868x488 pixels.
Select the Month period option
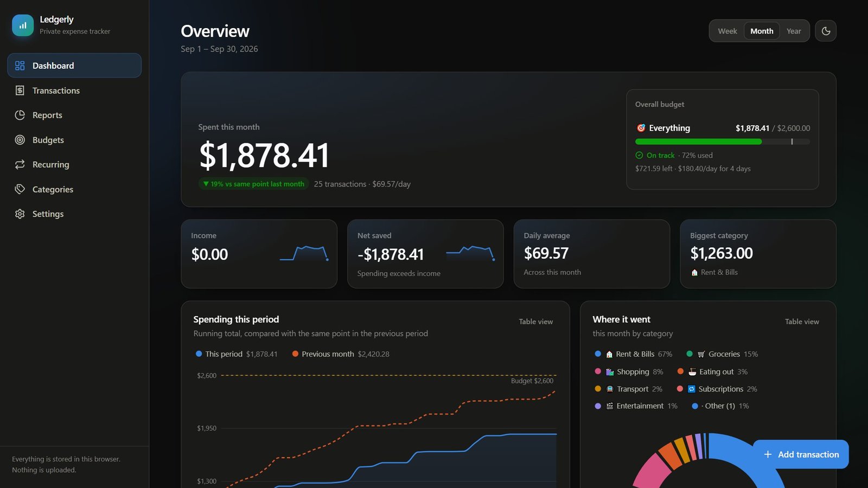(x=762, y=31)
